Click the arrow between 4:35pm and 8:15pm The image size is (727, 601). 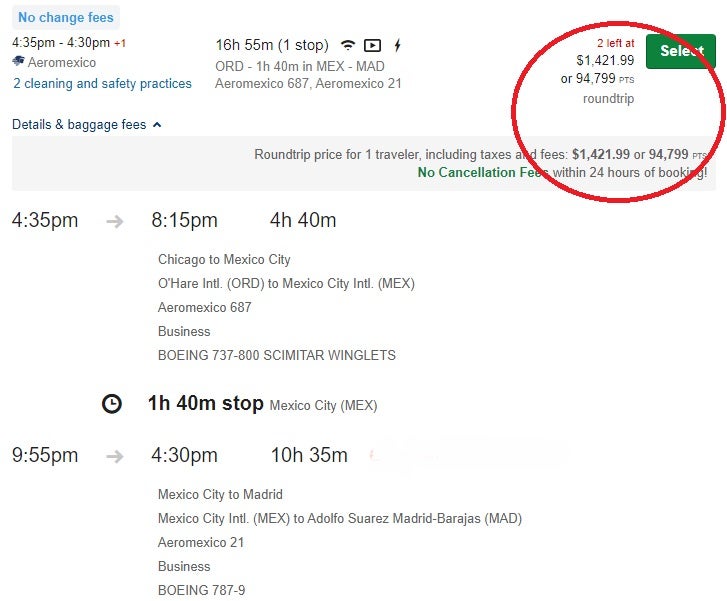pos(115,221)
